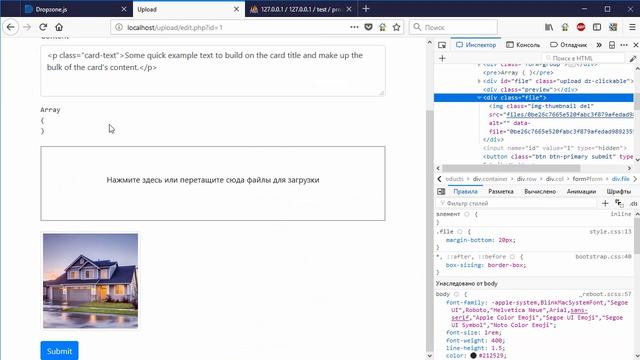Click the markup horizontal scrollbar thumb
Viewport: 640px width, 360px height.
click(511, 168)
